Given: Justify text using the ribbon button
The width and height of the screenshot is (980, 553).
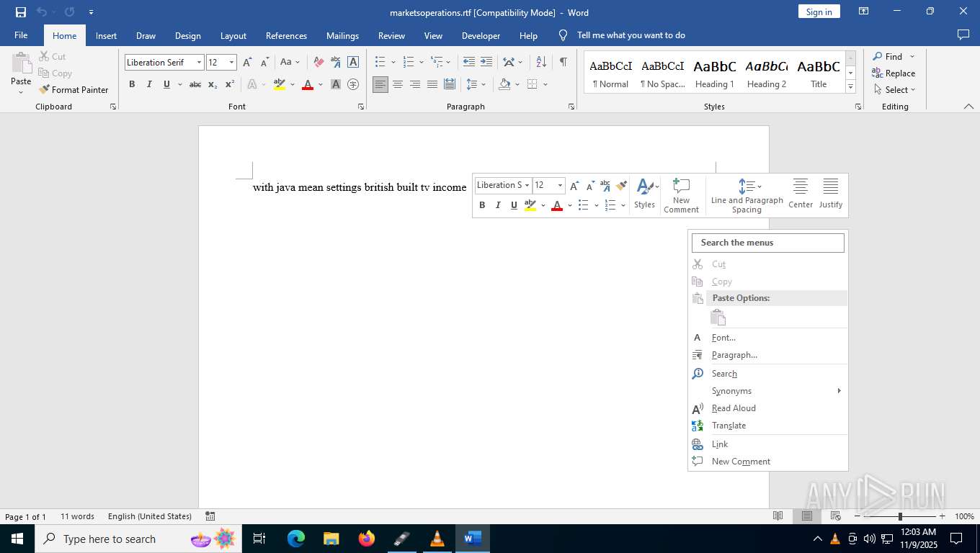Looking at the screenshot, I should [432, 84].
